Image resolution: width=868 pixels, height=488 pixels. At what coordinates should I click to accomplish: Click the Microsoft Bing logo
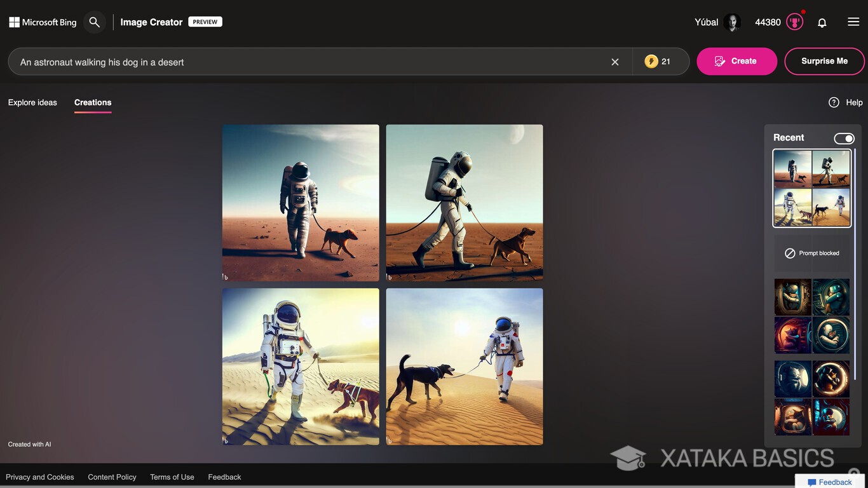tap(43, 22)
